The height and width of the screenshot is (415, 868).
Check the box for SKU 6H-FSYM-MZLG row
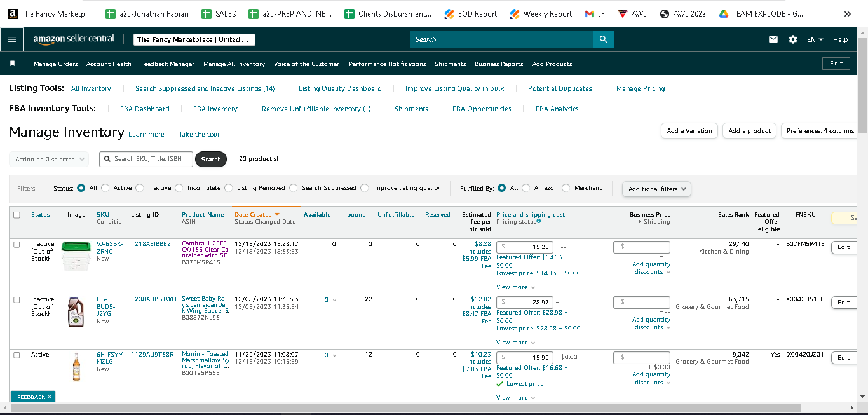17,355
